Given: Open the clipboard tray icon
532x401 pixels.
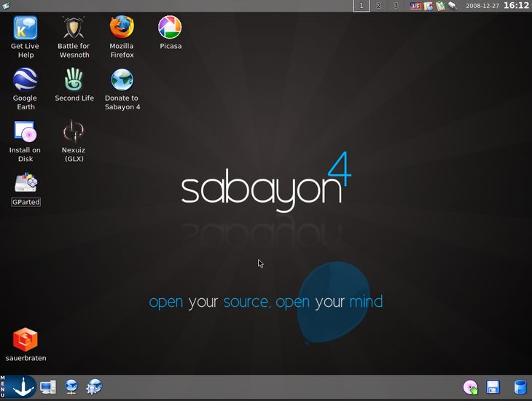Looking at the screenshot, I should coord(440,6).
